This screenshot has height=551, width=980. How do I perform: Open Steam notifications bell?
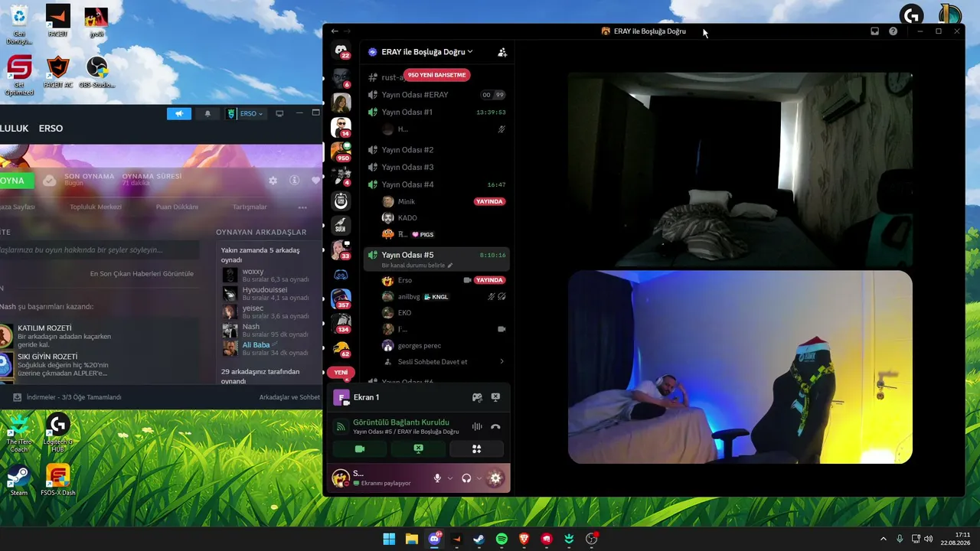point(207,114)
